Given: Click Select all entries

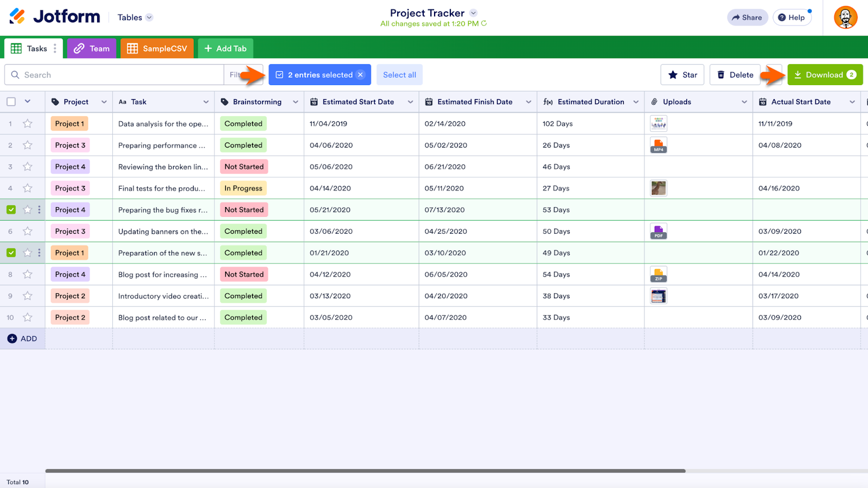Looking at the screenshot, I should point(400,75).
